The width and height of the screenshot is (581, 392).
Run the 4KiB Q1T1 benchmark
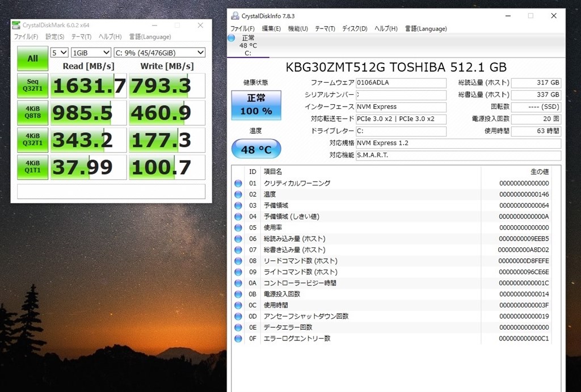click(x=32, y=167)
